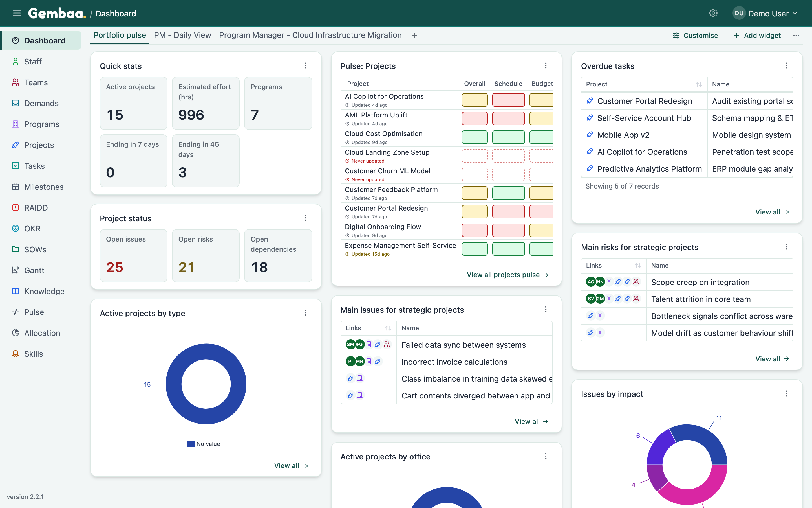Open Overdue tasks widget kebab menu
The width and height of the screenshot is (812, 508).
786,65
